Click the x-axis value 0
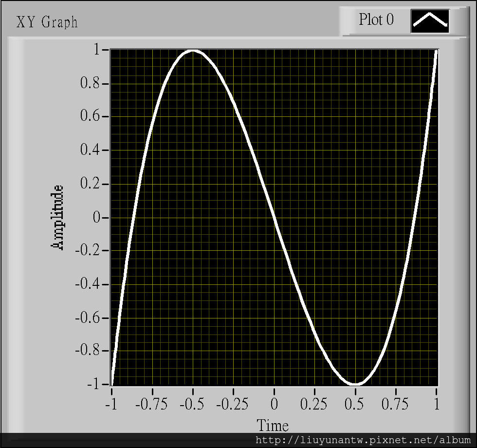Viewport: 477px width, 448px height. (274, 404)
